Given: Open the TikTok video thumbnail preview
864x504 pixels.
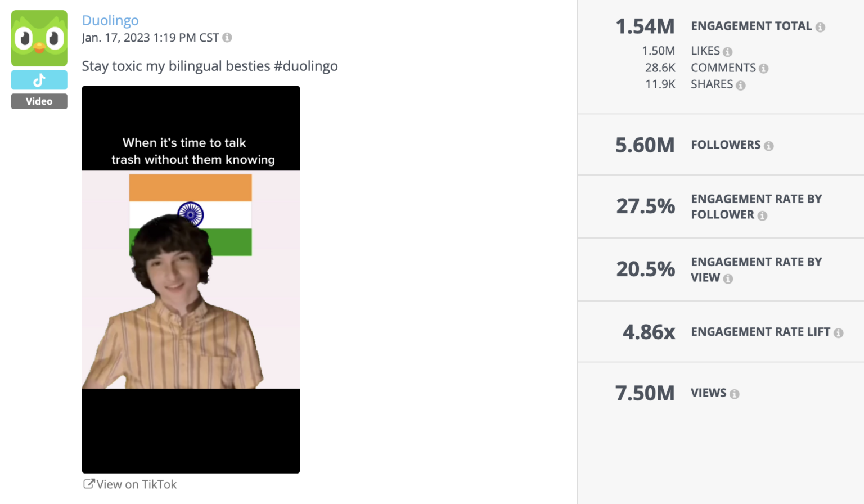Looking at the screenshot, I should click(191, 279).
